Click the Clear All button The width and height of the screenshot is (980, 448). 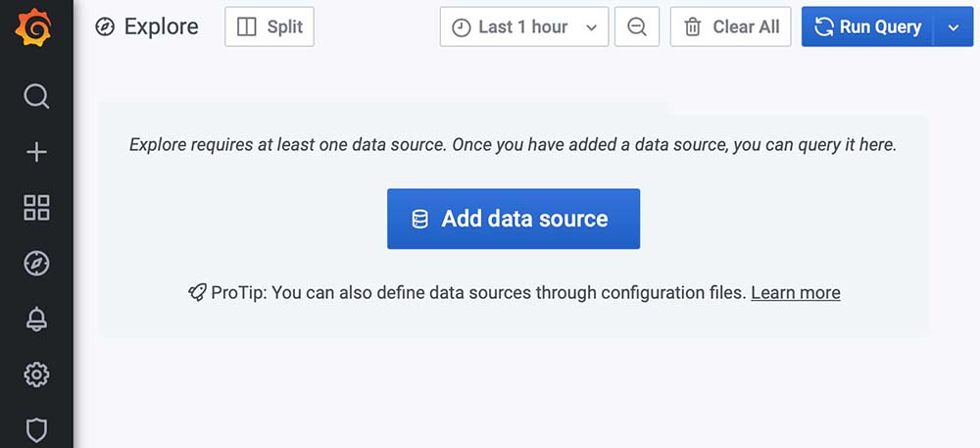pyautogui.click(x=730, y=27)
